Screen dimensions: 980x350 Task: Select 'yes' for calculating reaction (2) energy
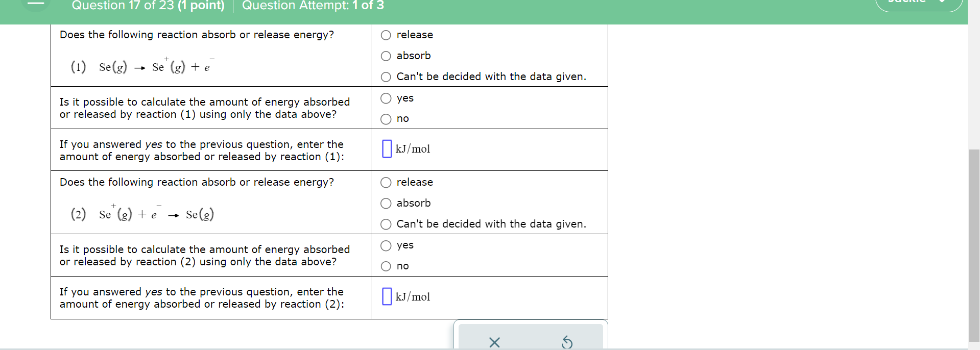(x=386, y=245)
